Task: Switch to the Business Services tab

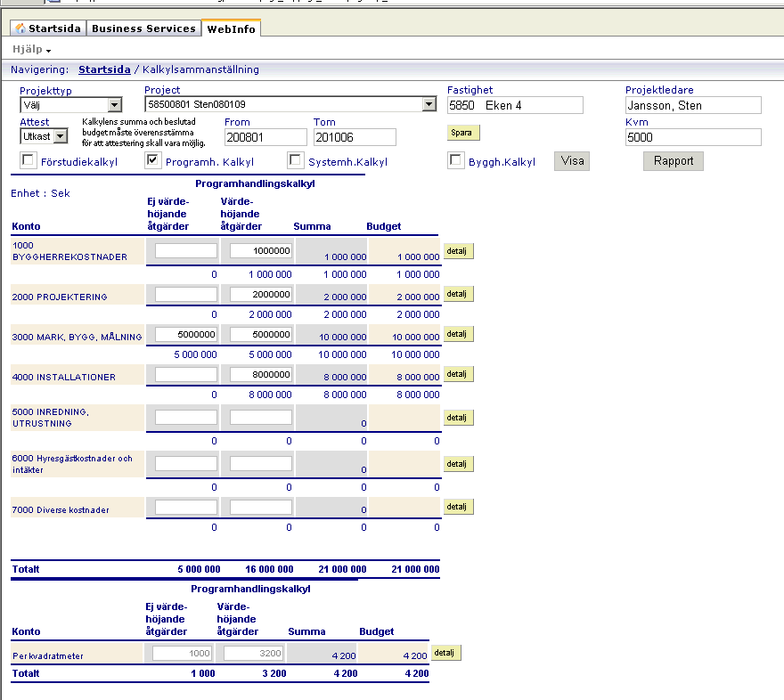Action: (x=143, y=28)
